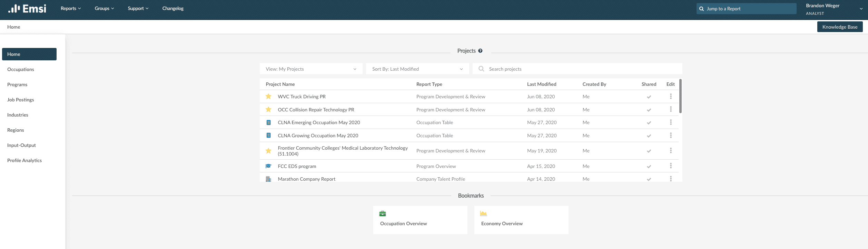The image size is (868, 249).
Task: Click graduation cap icon for FCC EDS program
Action: [x=268, y=166]
